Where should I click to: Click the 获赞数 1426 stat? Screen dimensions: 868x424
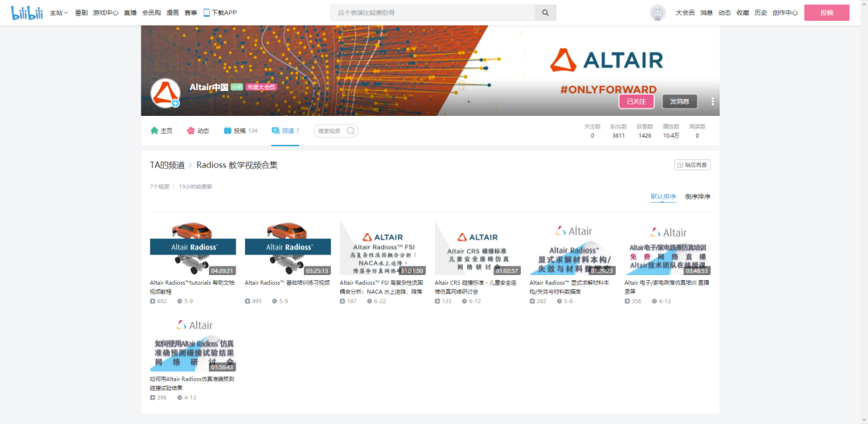tap(645, 131)
